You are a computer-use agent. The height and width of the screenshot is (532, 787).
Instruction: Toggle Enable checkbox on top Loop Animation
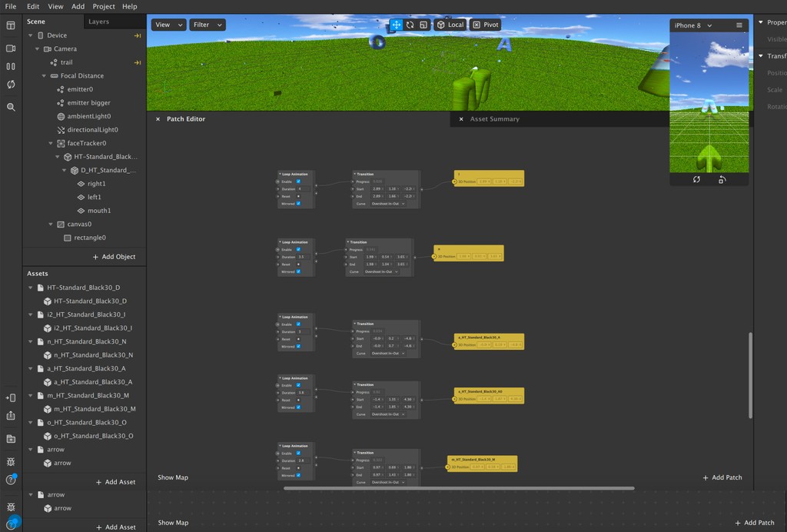[x=298, y=181]
